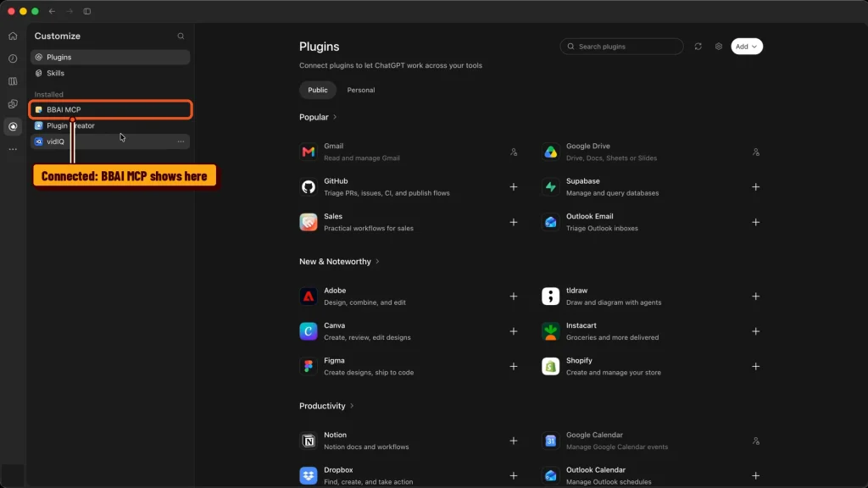This screenshot has height=488, width=868.
Task: Click the Gmail account status icon
Action: tap(514, 152)
